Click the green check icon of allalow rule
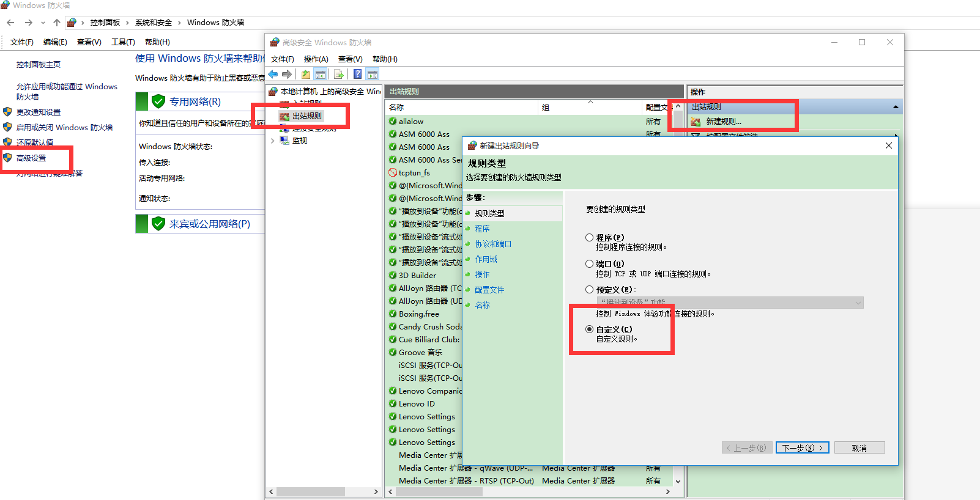The width and height of the screenshot is (980, 500). click(x=393, y=122)
